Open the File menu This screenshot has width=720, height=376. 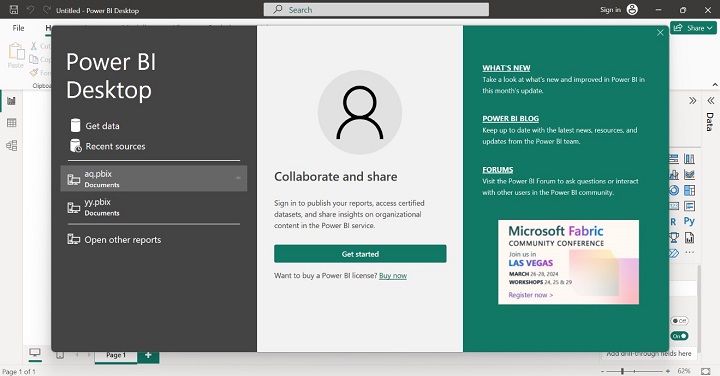click(x=18, y=28)
